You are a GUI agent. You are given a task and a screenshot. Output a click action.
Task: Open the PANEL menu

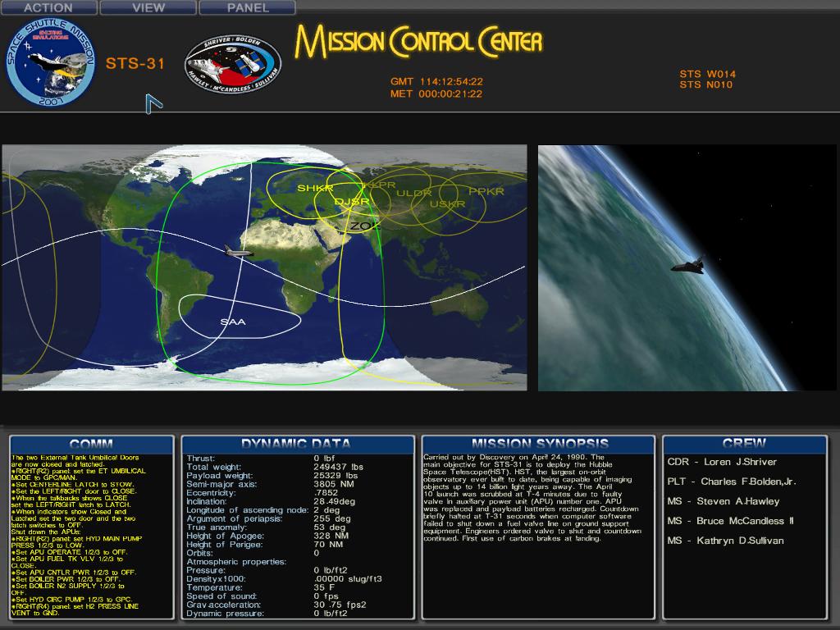pos(248,7)
